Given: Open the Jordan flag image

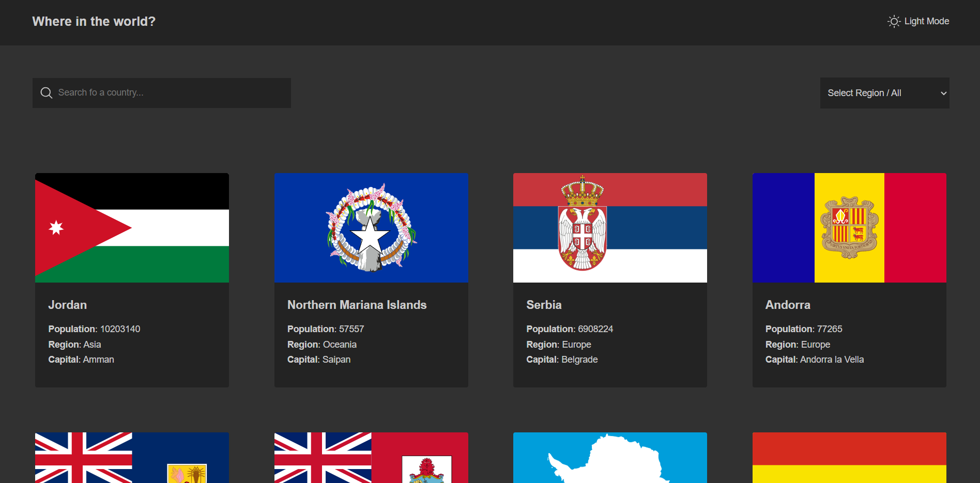Looking at the screenshot, I should coord(132,228).
